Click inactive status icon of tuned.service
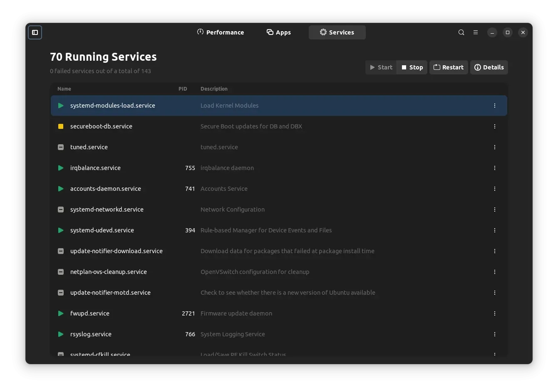The width and height of the screenshot is (558, 392). pyautogui.click(x=61, y=147)
